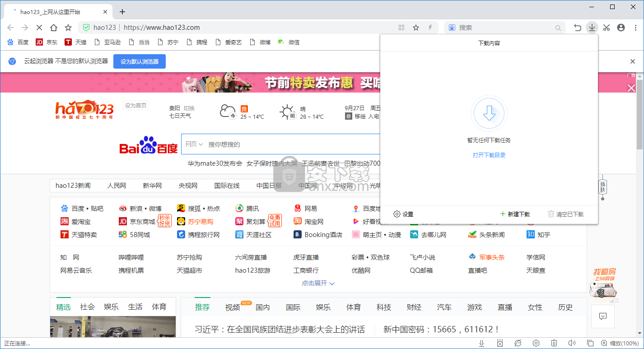
Task: Toggle the lightning speed-mode icon
Action: [430, 28]
